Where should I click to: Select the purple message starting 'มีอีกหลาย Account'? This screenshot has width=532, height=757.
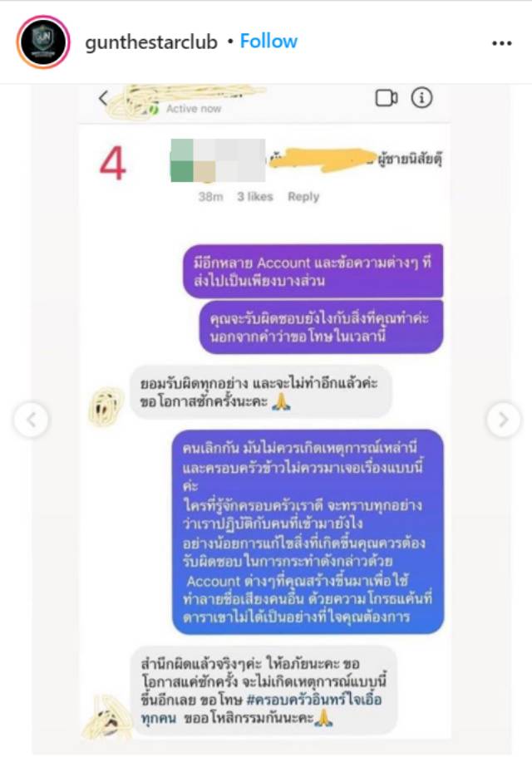(313, 272)
